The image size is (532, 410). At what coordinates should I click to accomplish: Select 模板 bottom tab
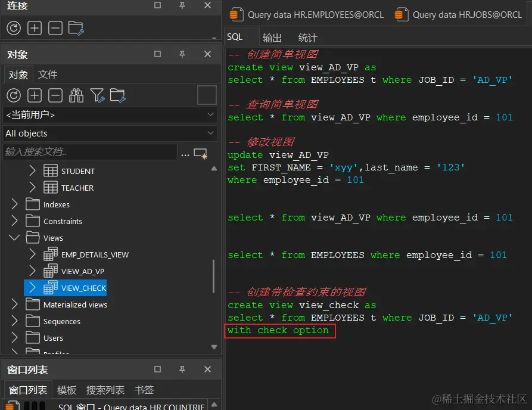(x=67, y=390)
